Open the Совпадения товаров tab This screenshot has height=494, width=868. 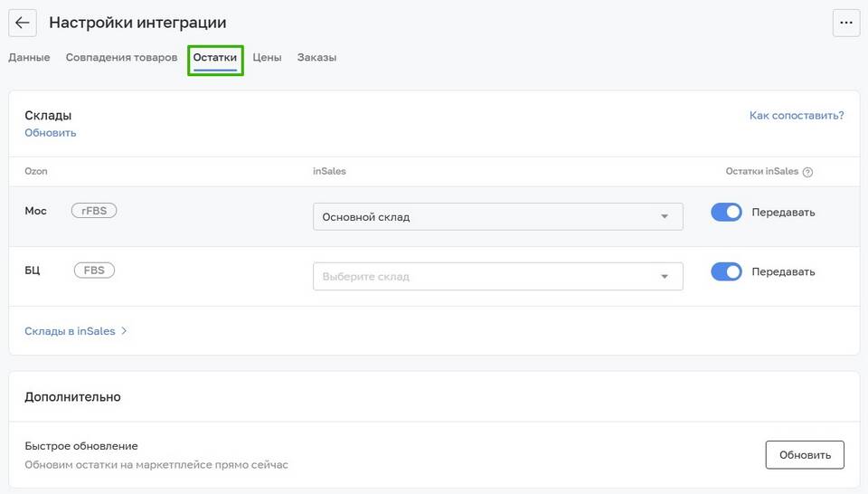coord(121,58)
